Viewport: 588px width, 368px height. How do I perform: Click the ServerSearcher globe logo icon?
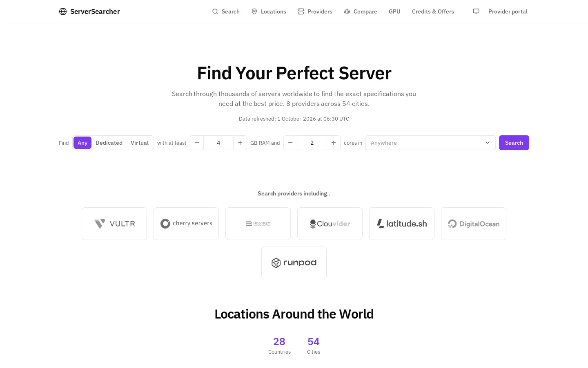(x=63, y=11)
